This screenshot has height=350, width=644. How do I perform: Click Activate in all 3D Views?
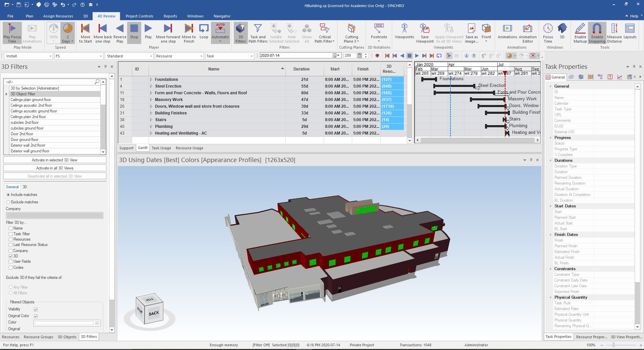click(x=55, y=168)
